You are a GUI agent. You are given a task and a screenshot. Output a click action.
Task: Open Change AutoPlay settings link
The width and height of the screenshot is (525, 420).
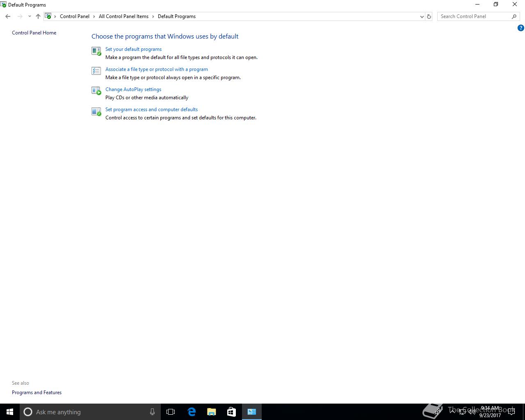click(x=133, y=89)
